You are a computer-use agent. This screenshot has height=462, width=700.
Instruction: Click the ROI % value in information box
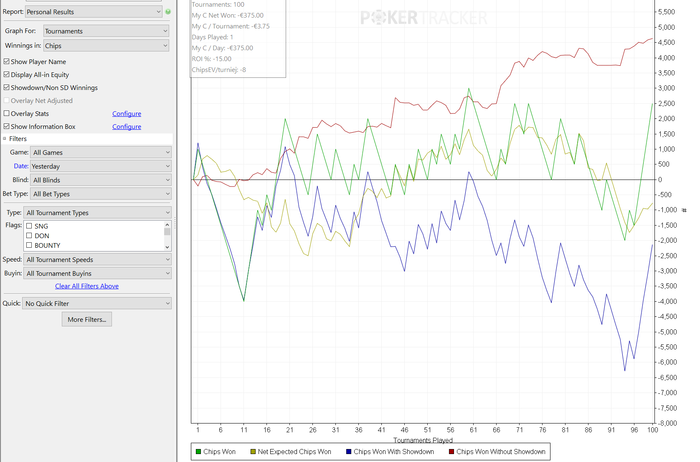(222, 59)
